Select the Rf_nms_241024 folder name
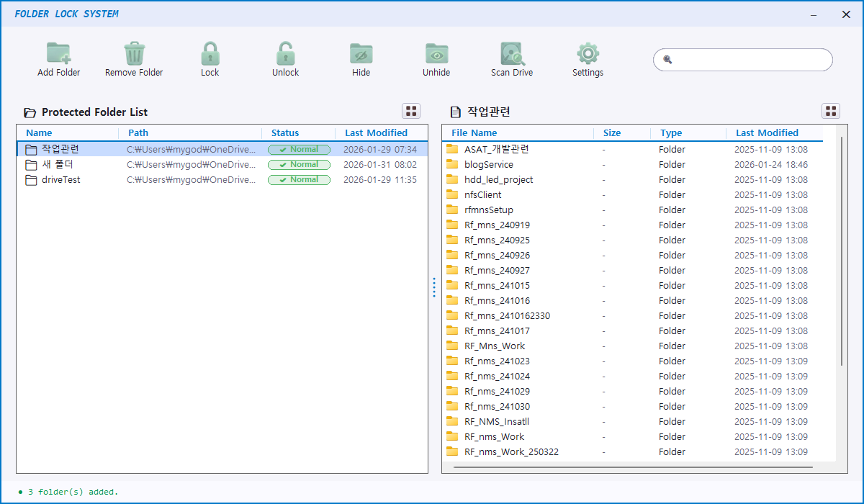Viewport: 864px width, 504px height. [497, 376]
